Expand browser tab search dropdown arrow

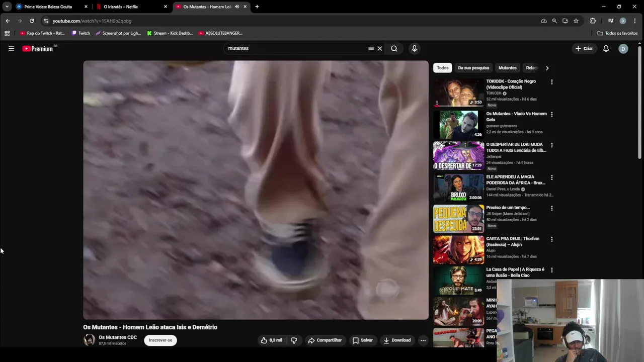[x=7, y=7]
